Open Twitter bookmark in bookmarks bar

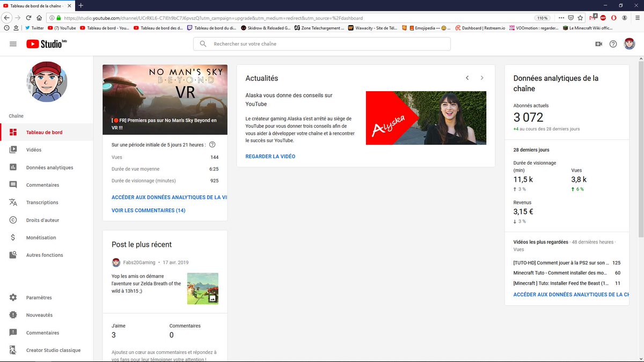pos(34,28)
